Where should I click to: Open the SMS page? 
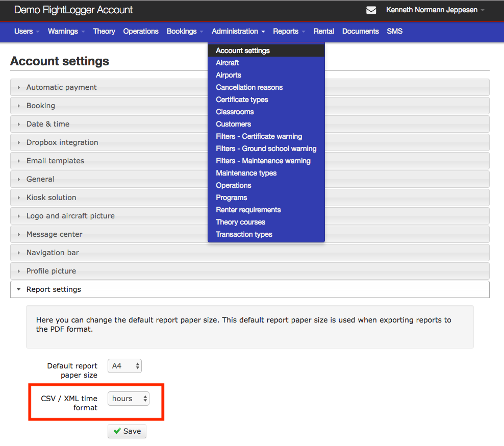(x=394, y=31)
